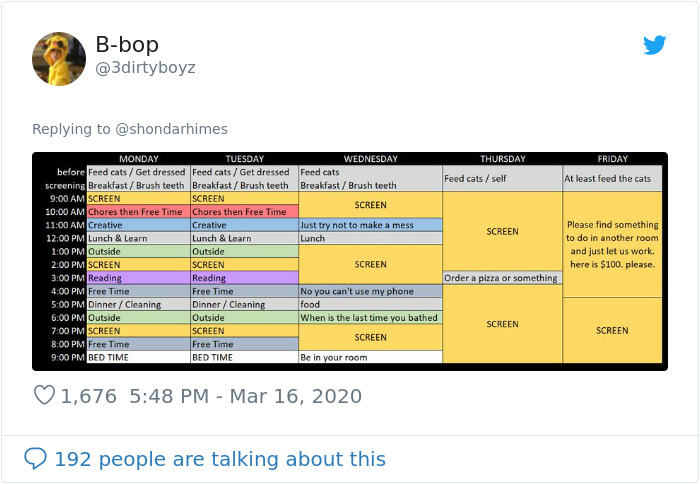Select the 'No you can't use my phone' cell

tap(370, 291)
